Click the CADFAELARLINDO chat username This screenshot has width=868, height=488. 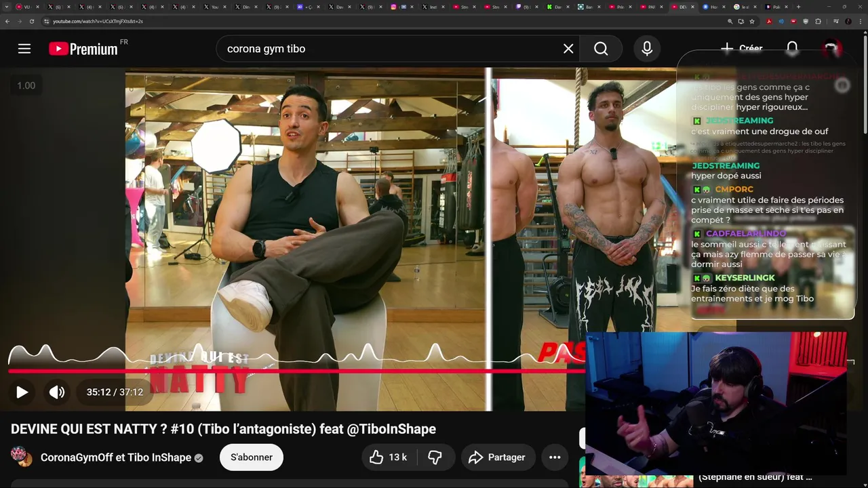click(746, 234)
